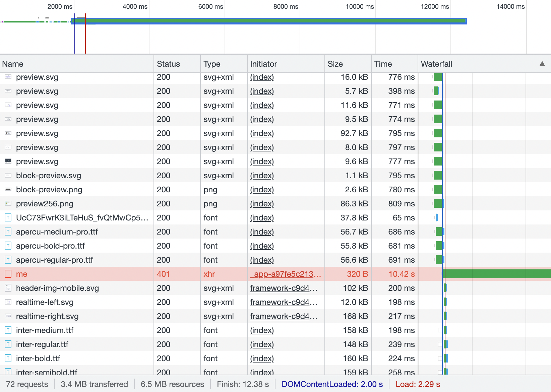Select the block-preview.png request name
This screenshot has width=551, height=392.
point(49,189)
